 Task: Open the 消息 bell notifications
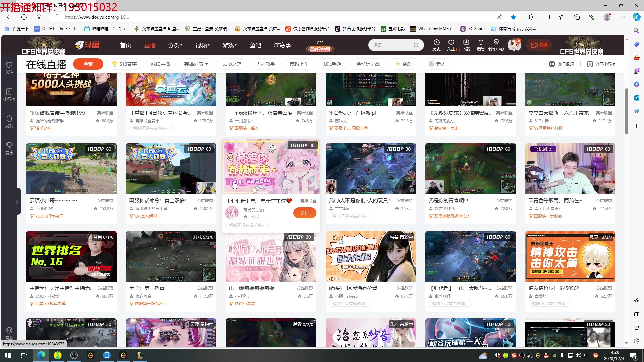(481, 45)
